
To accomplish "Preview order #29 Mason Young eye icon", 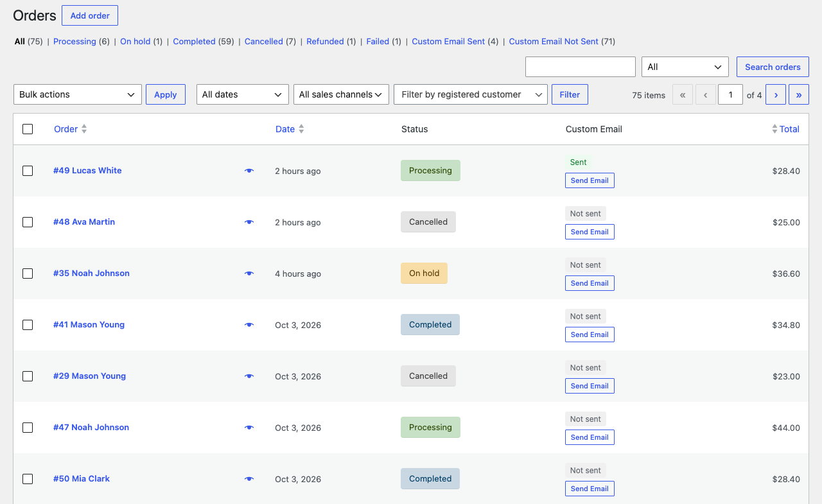I will (x=249, y=376).
